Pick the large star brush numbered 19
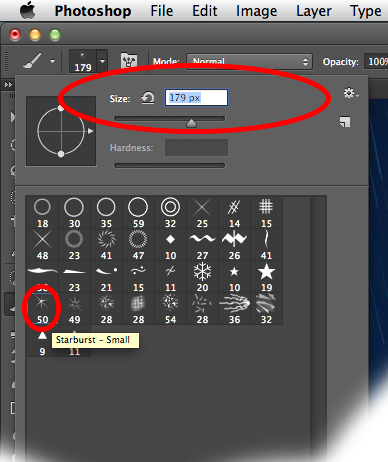 (x=266, y=277)
